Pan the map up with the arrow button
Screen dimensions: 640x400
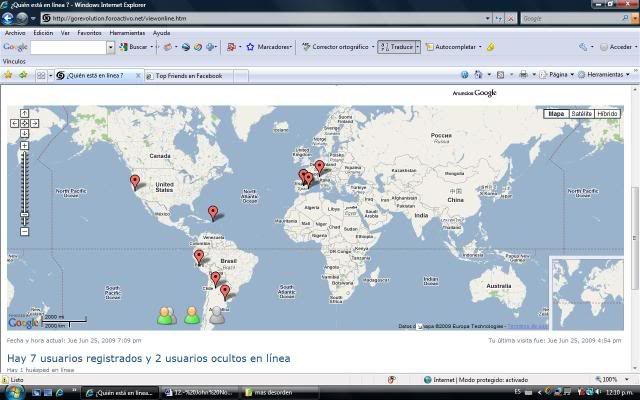(x=24, y=113)
